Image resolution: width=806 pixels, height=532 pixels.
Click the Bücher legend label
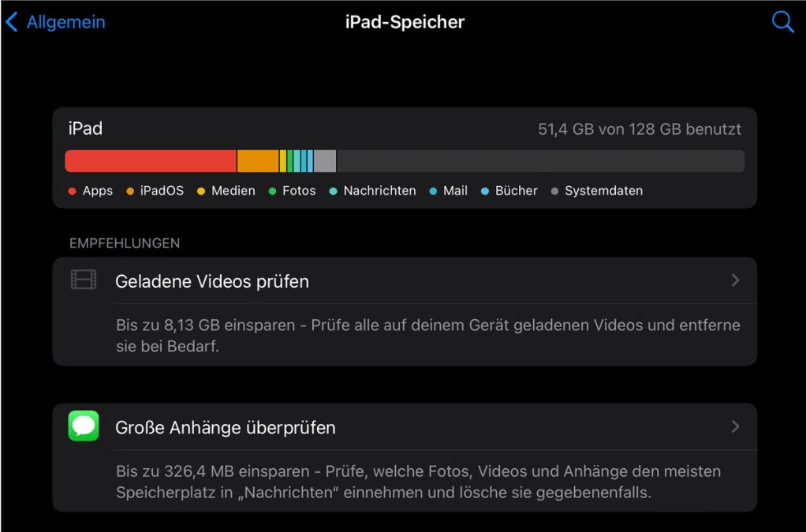516,191
